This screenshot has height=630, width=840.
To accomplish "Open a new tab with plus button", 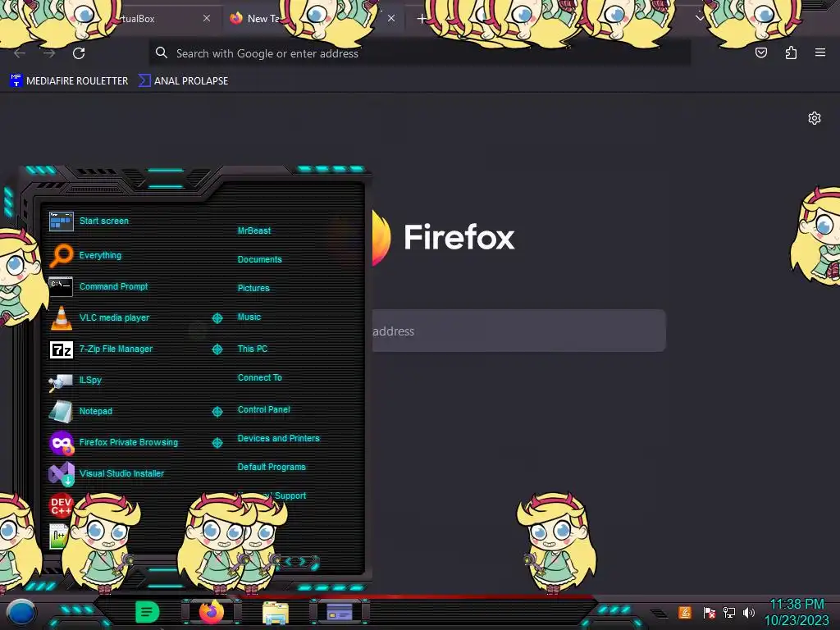I will pyautogui.click(x=422, y=19).
